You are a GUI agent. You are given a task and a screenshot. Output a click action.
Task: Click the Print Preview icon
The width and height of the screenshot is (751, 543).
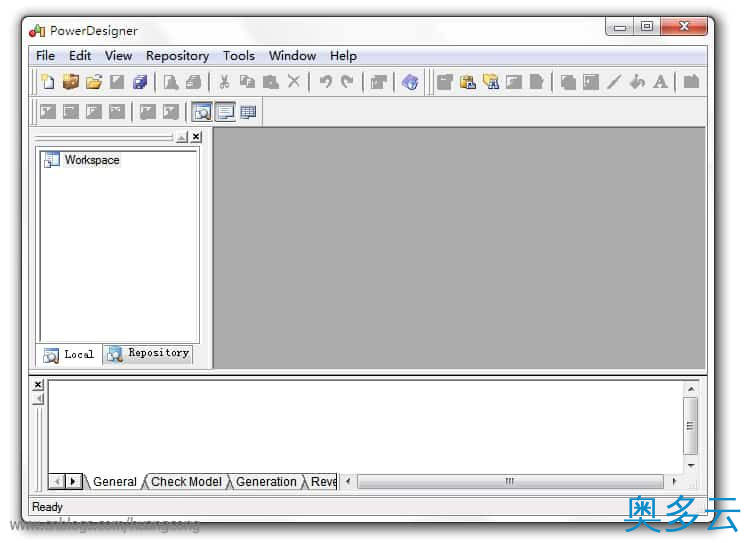pyautogui.click(x=171, y=82)
